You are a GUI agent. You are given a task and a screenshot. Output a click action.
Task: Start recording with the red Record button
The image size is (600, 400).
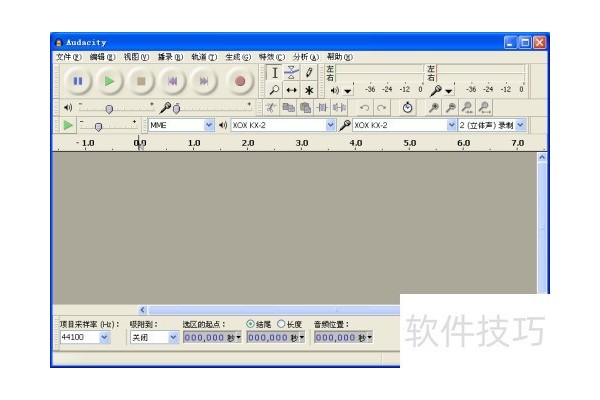pyautogui.click(x=240, y=81)
